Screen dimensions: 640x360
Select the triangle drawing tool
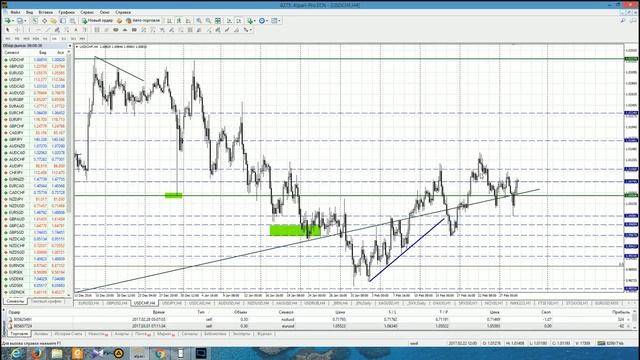(125, 30)
